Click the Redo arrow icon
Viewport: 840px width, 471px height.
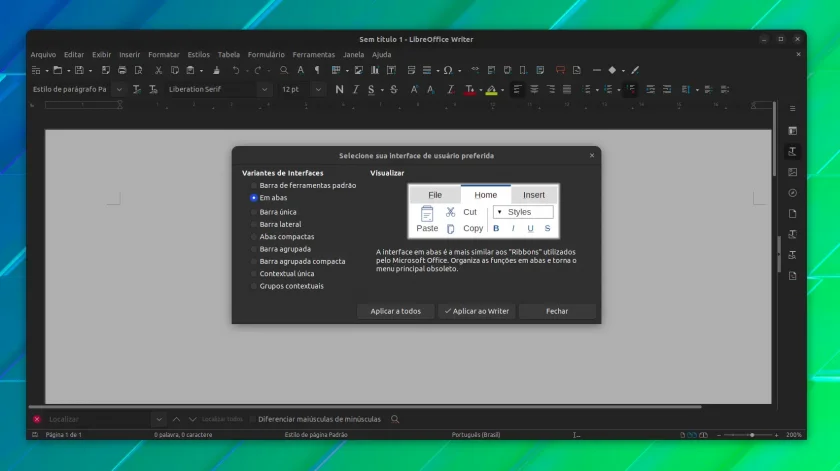coord(258,70)
